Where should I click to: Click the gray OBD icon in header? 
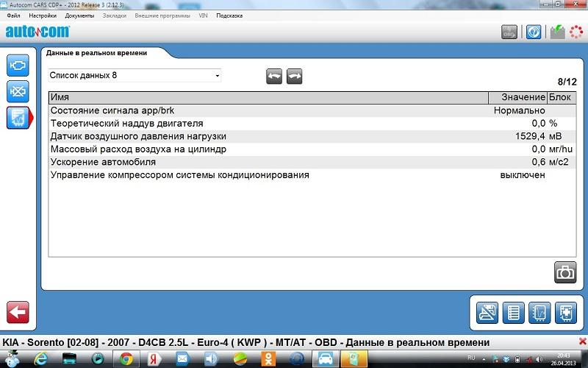pyautogui.click(x=509, y=32)
